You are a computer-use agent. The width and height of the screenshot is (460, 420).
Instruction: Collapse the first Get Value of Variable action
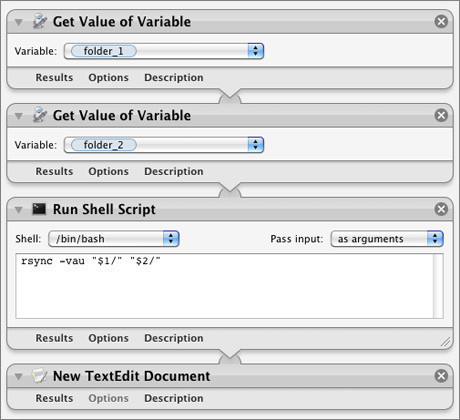pos(19,22)
